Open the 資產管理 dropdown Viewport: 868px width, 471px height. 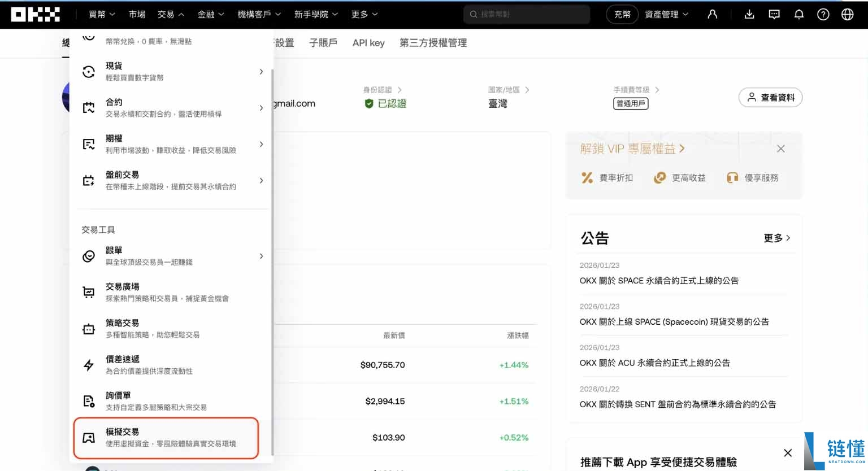tap(666, 14)
